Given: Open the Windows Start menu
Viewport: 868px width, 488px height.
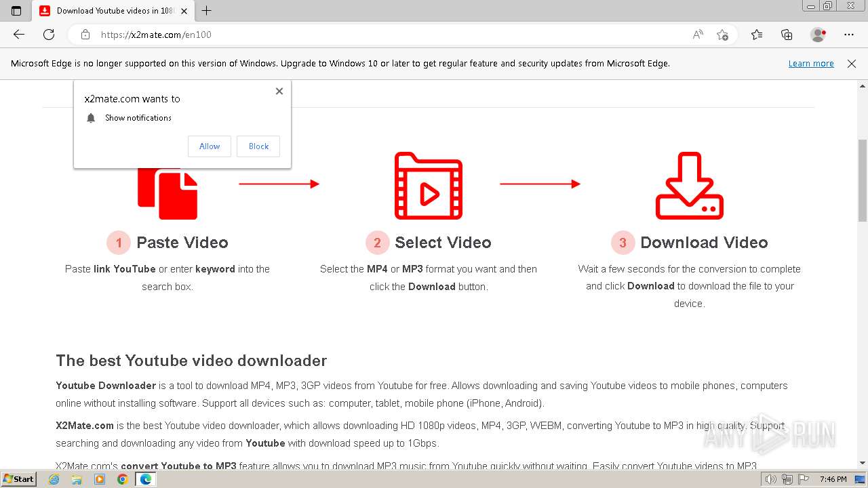Looking at the screenshot, I should [x=18, y=479].
